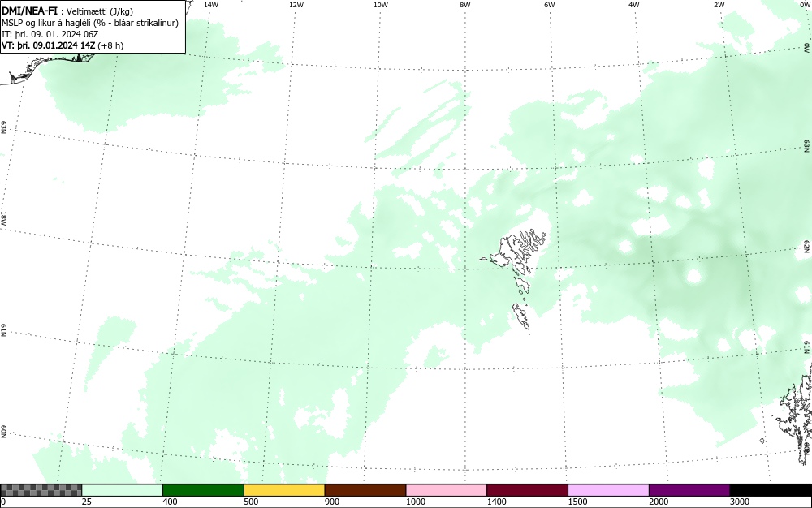The image size is (812, 508).
Task: Click the '8W' longitude label
Action: click(x=465, y=5)
